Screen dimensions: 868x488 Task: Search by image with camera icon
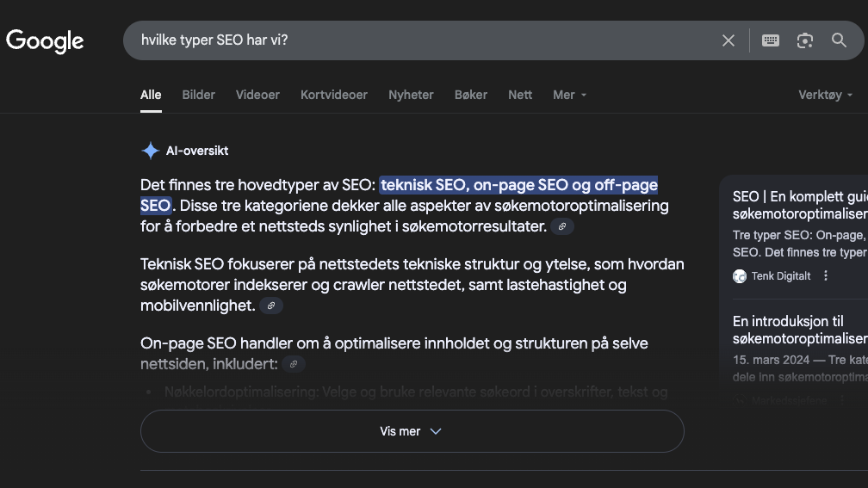(805, 40)
